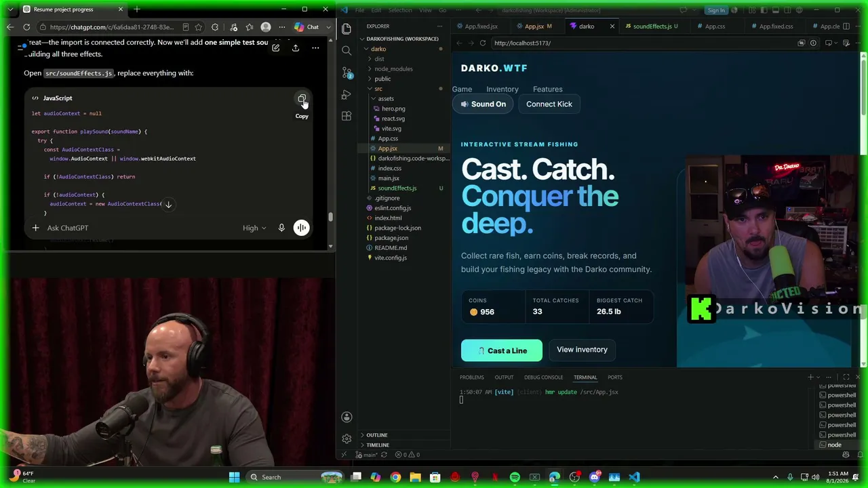This screenshot has height=488, width=868.
Task: Click the localhost:5173 URL bar
Action: tap(641, 43)
